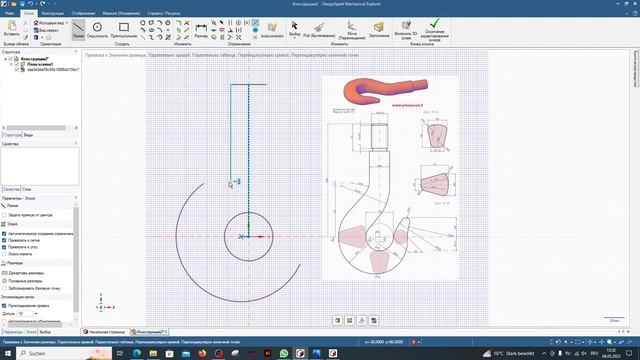Pick the X-shaped trim icon in the Modify group
This screenshot has width=640, height=360.
tap(187, 23)
